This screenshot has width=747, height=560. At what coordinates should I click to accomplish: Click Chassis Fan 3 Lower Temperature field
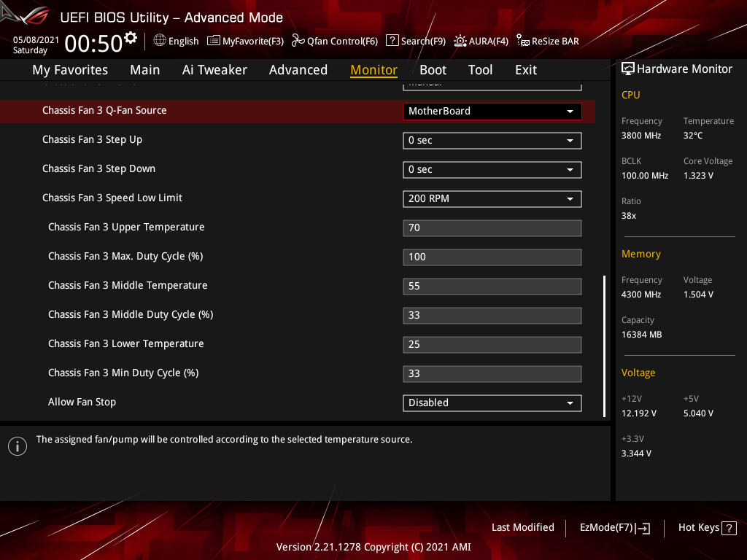[492, 344]
